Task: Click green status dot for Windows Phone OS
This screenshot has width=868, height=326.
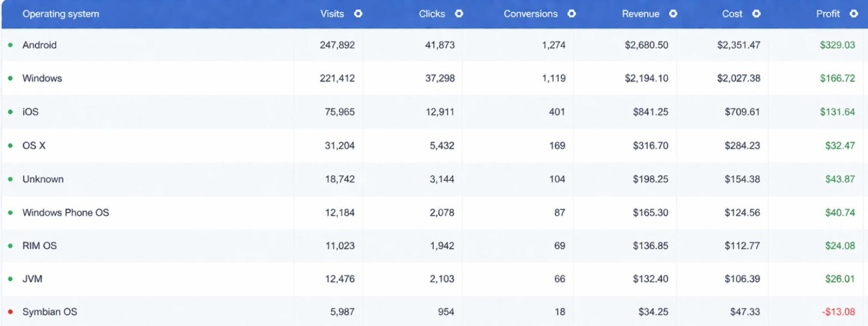Action: coord(10,213)
